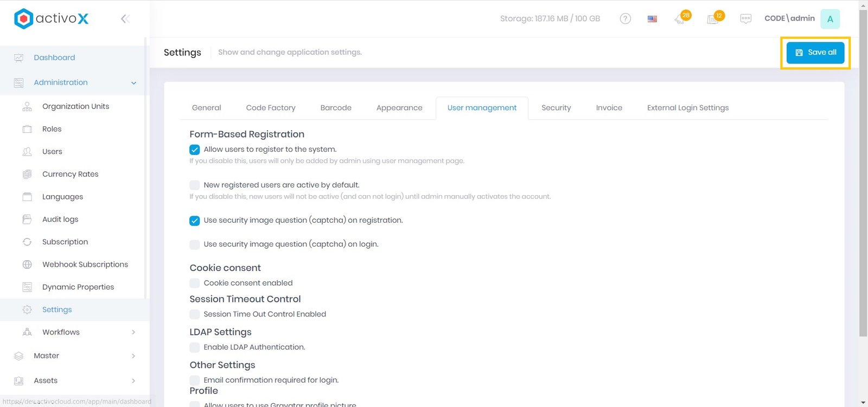
Task: Open the Code Factory tab
Action: point(271,108)
